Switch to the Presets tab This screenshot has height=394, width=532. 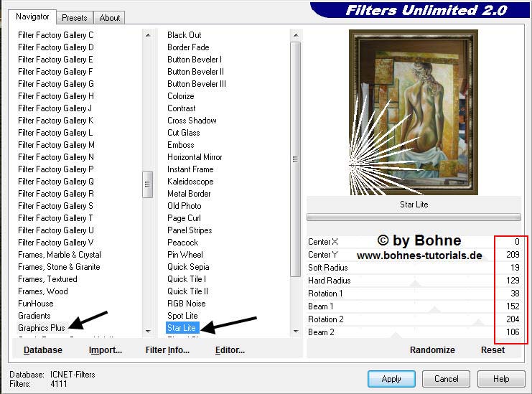pyautogui.click(x=74, y=17)
